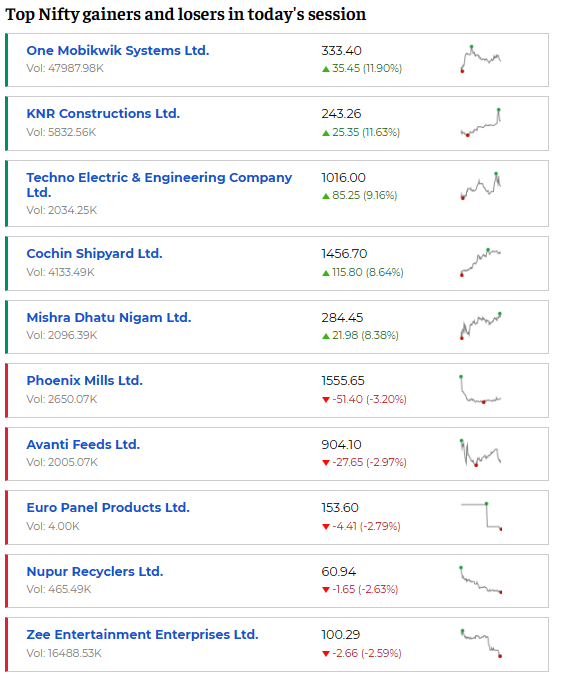Open KNR Constructions Ltd. stock page
The width and height of the screenshot is (562, 675).
point(103,114)
